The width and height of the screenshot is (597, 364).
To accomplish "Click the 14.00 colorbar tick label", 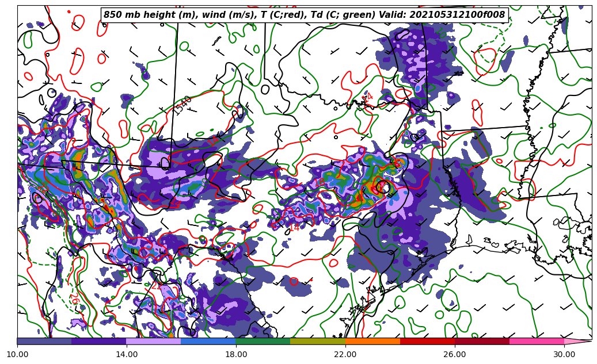I will click(x=127, y=354).
